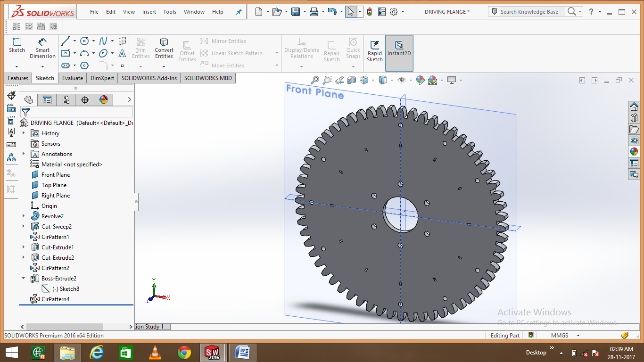Activate the Section View tool
Screen dimensions: 644x362
point(352,80)
